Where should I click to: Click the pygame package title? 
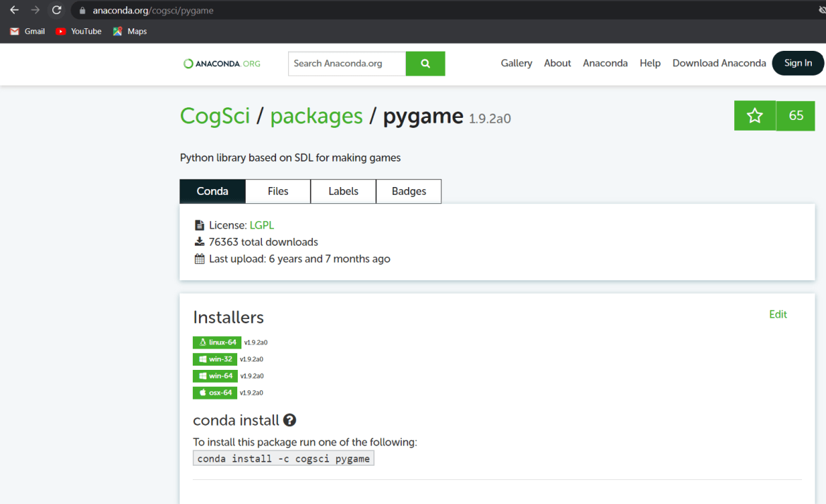click(x=423, y=116)
